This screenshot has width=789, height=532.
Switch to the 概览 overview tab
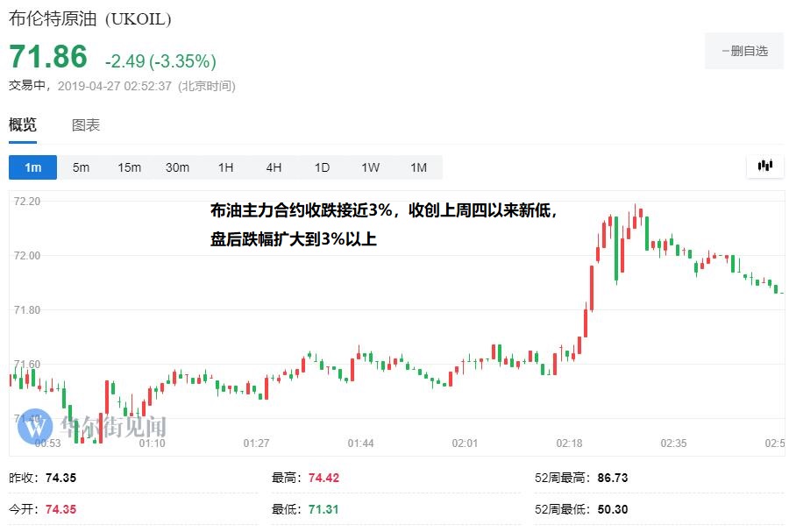(23, 125)
